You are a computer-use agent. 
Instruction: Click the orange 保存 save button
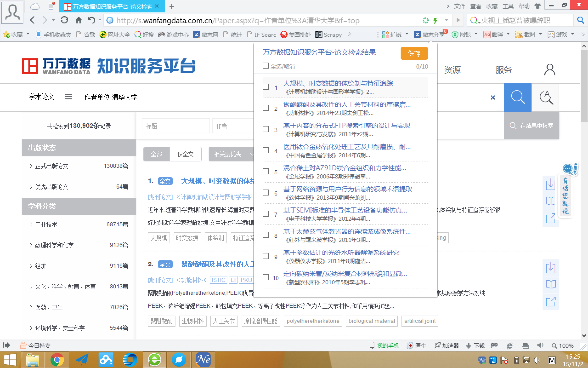coord(414,53)
